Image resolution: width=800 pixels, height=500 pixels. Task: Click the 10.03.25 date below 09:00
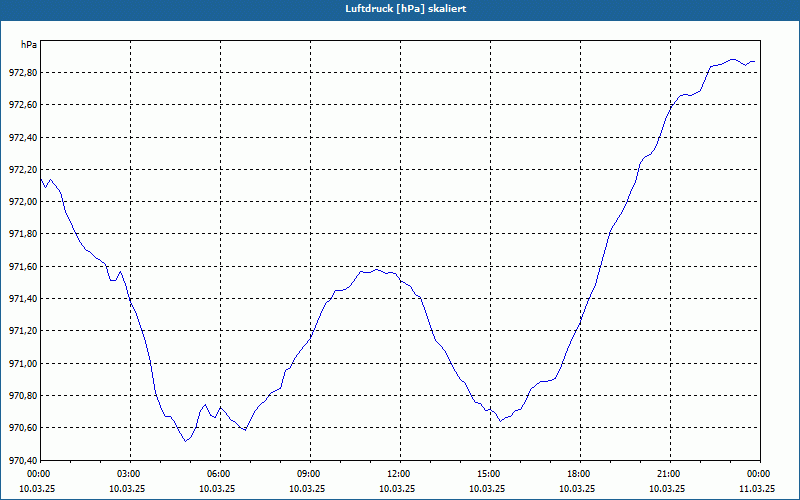(307, 489)
